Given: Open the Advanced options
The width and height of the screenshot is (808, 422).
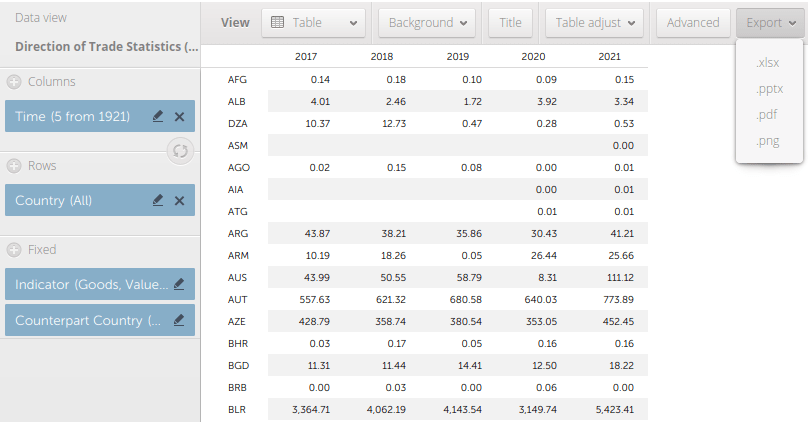Looking at the screenshot, I should [x=692, y=23].
